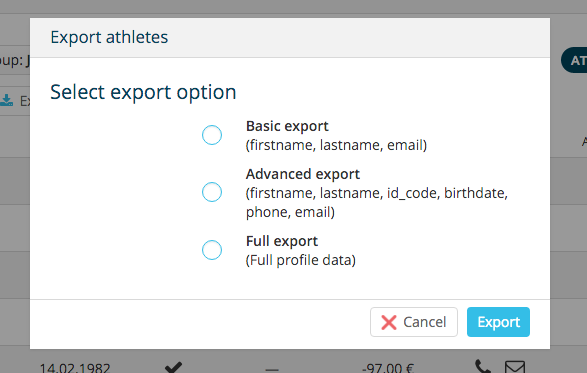
Task: Click the -97.00 € balance value
Action: [387, 367]
